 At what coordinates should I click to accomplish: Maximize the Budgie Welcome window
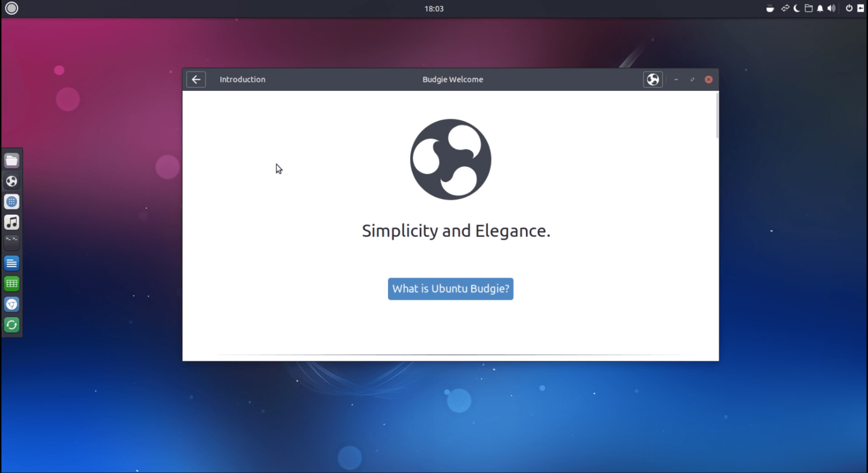[692, 79]
